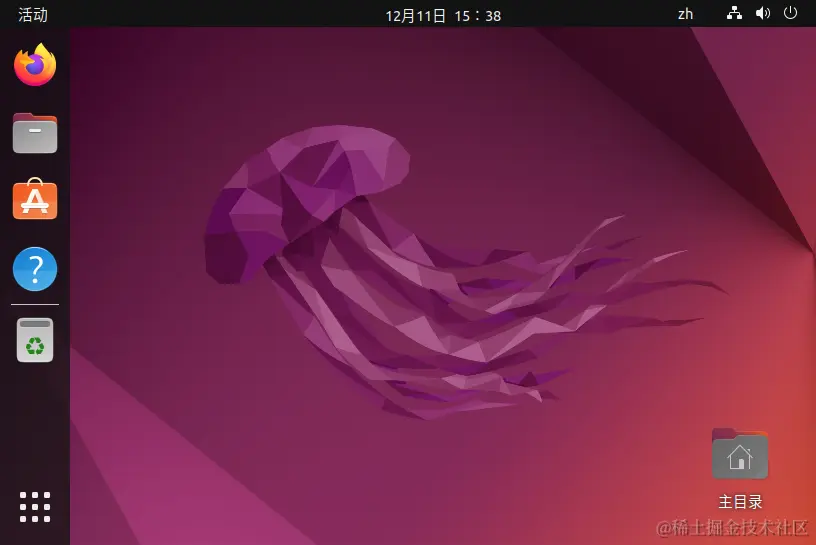The width and height of the screenshot is (816, 545).
Task: Click the volume speaker icon
Action: coord(762,13)
